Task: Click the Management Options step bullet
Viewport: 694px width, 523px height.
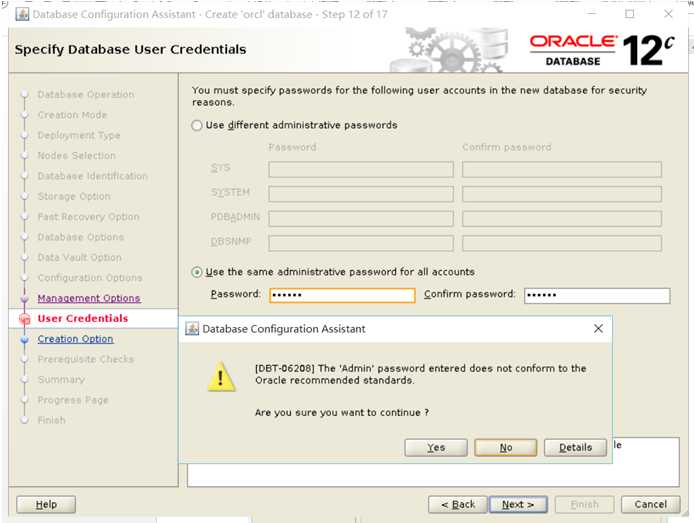Action: (25, 299)
